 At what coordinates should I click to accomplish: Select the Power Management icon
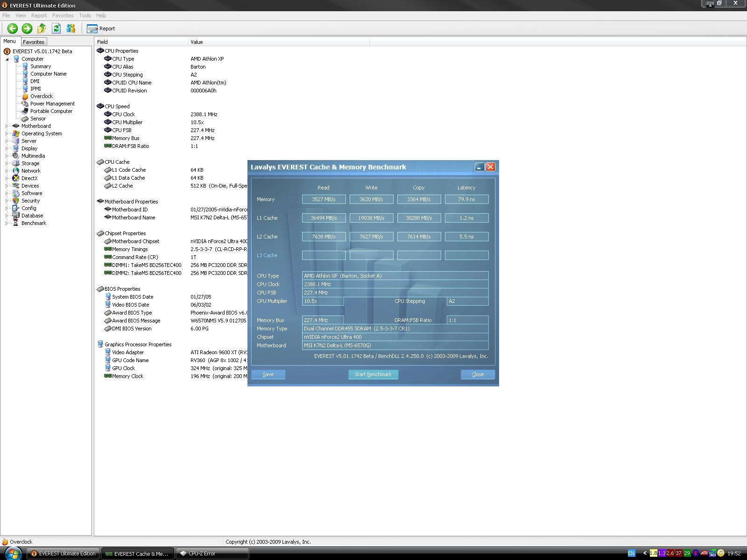25,104
